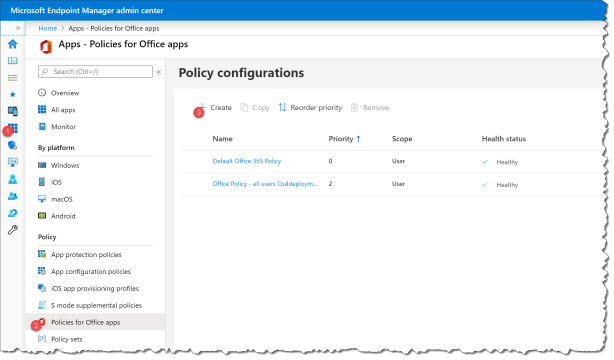Open App protection policies
This screenshot has width=614, height=360.
point(86,255)
